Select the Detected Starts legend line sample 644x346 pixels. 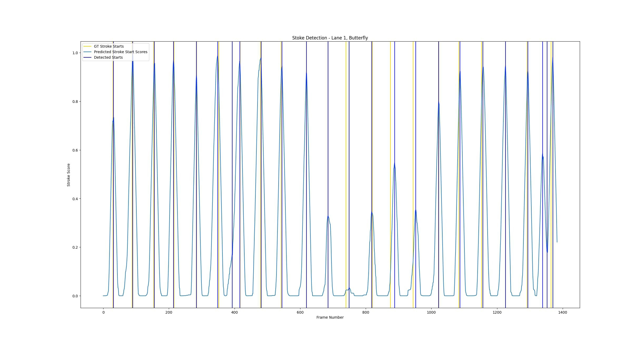pos(88,57)
